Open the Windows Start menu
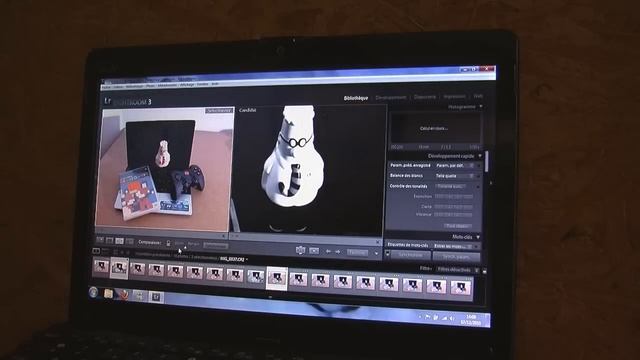 [93, 292]
